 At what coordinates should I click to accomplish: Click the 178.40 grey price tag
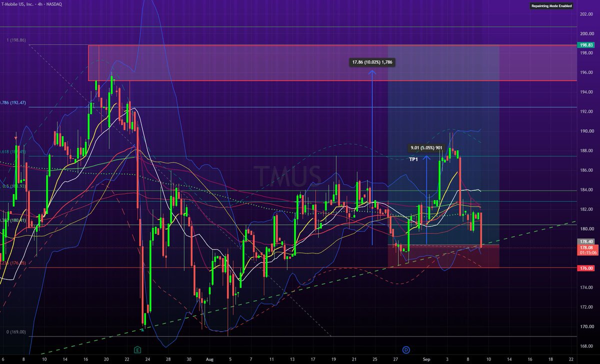(586, 241)
